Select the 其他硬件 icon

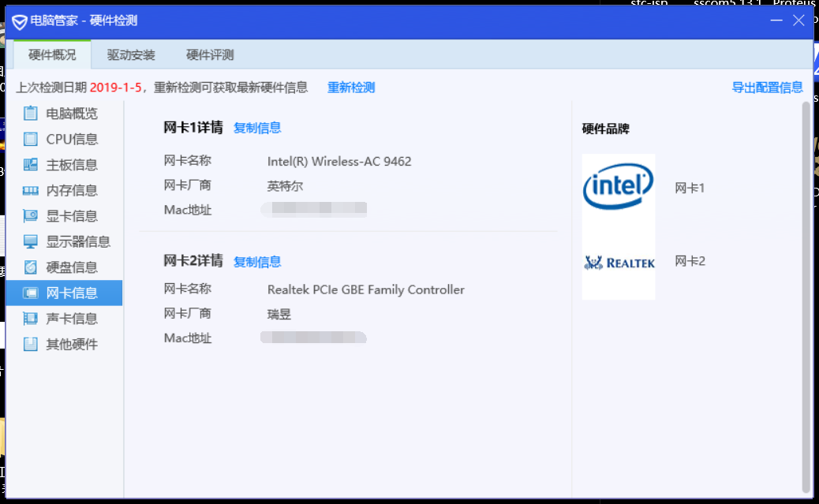(x=30, y=344)
